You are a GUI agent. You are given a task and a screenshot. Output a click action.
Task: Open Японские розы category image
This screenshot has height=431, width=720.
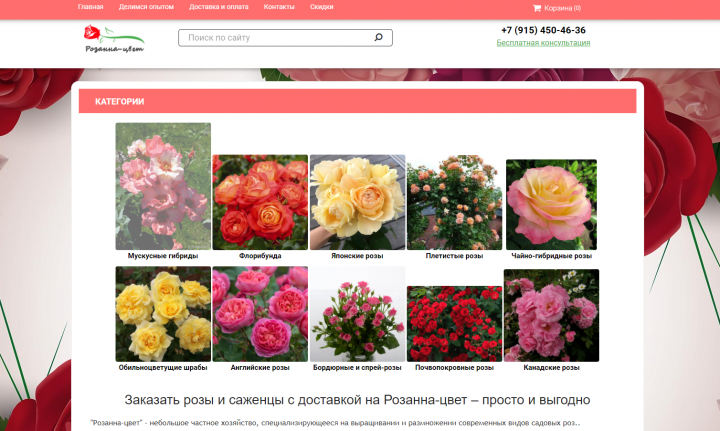[x=357, y=202]
